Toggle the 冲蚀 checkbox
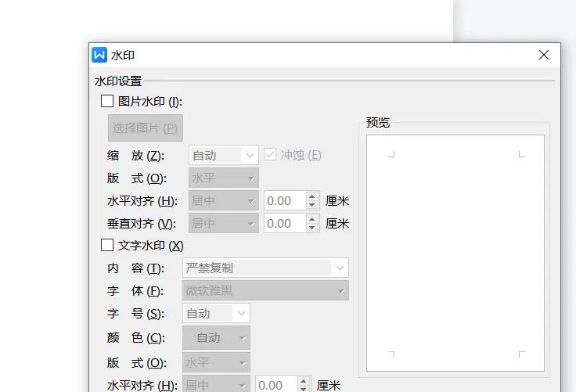 [271, 155]
